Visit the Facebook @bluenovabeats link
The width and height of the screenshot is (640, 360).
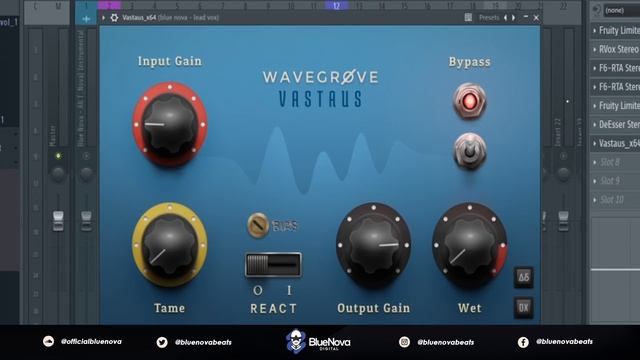[x=564, y=341]
